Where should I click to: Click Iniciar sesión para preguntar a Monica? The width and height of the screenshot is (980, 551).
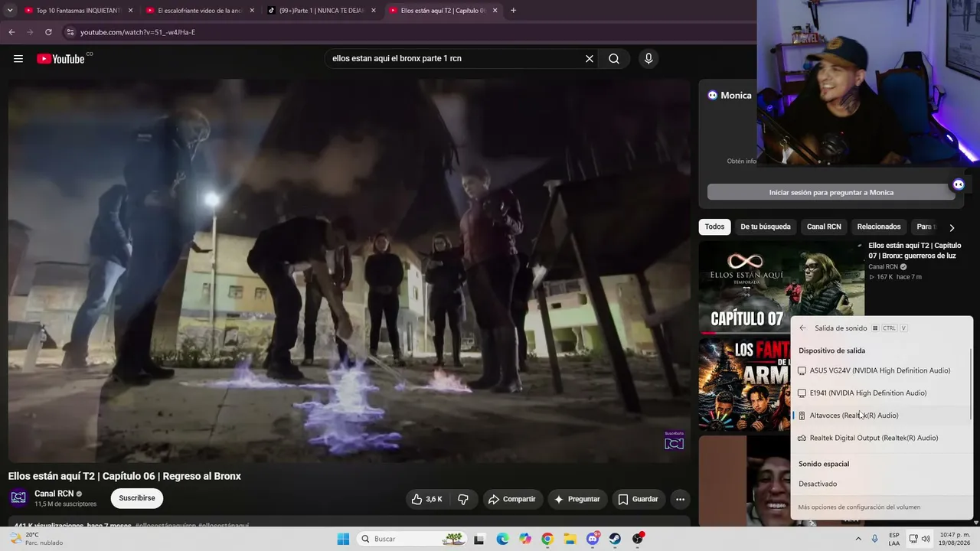point(831,192)
